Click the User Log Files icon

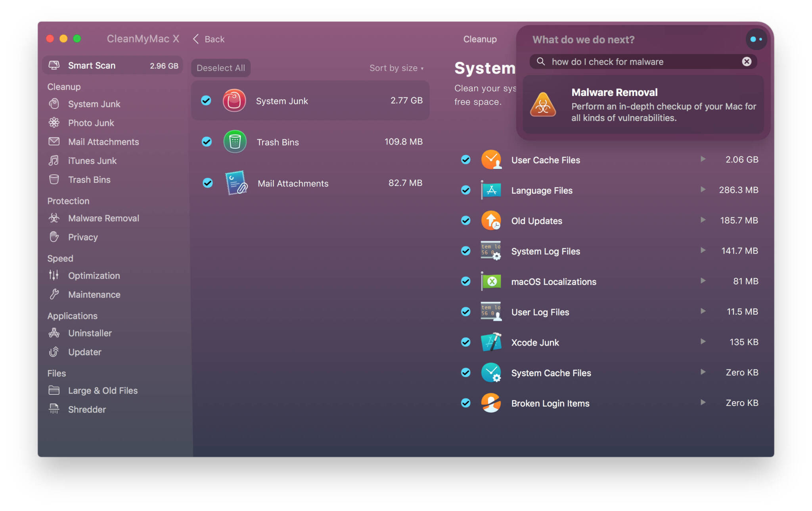[x=491, y=312]
